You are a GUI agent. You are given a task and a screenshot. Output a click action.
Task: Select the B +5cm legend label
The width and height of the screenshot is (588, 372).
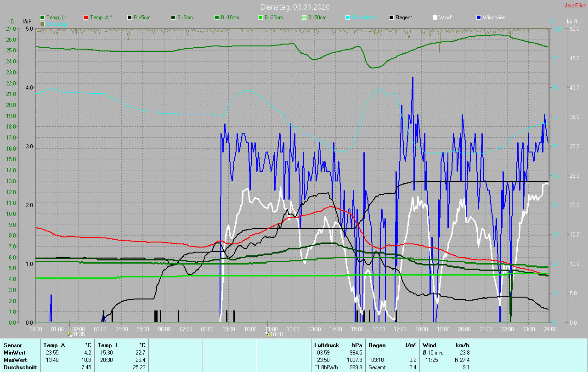[x=142, y=17]
